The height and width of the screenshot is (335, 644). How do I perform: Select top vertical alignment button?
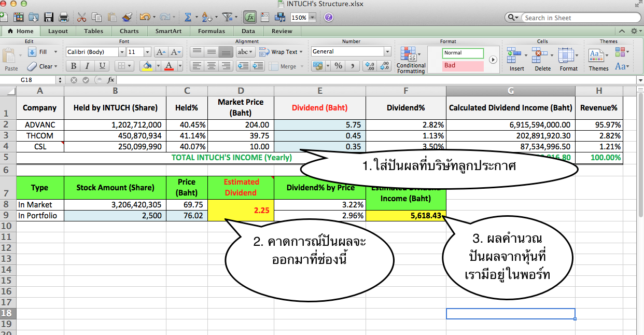(197, 52)
